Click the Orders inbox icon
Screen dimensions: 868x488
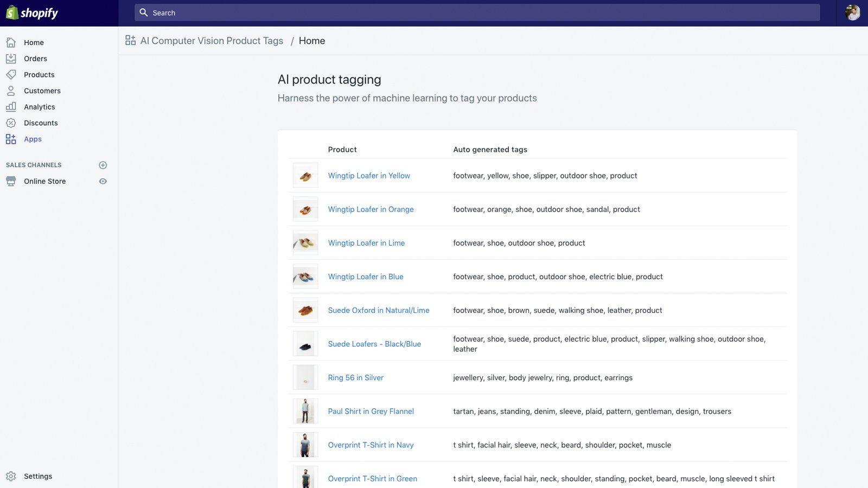[11, 59]
